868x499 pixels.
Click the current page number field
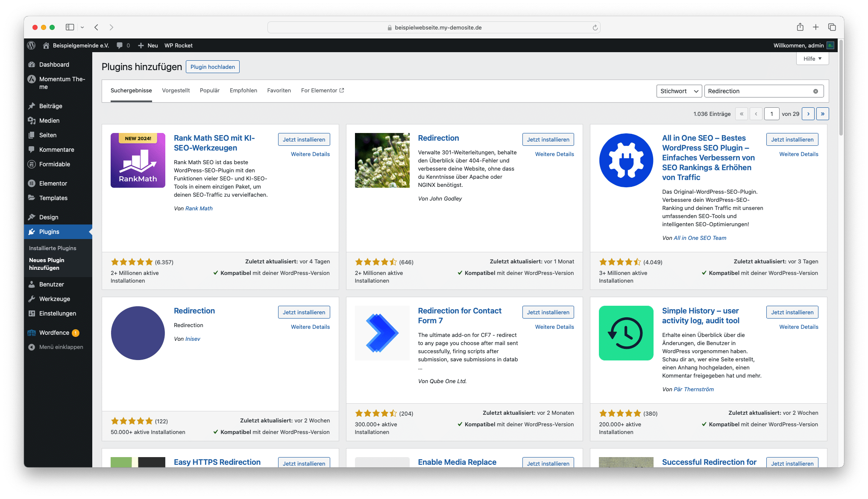(771, 114)
